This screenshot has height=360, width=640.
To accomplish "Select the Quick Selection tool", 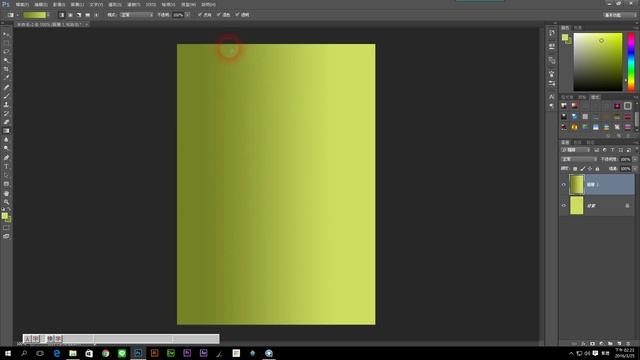I will [6, 60].
